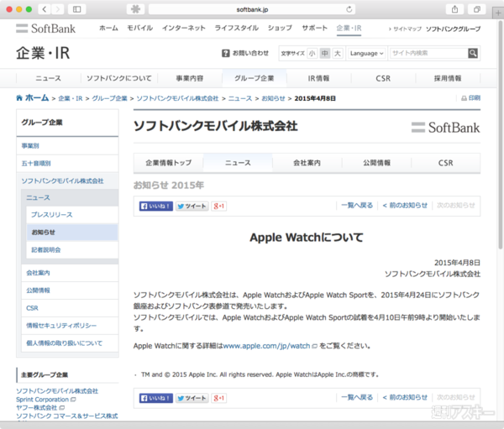Click the bottom Facebook いいね button

coord(156,398)
